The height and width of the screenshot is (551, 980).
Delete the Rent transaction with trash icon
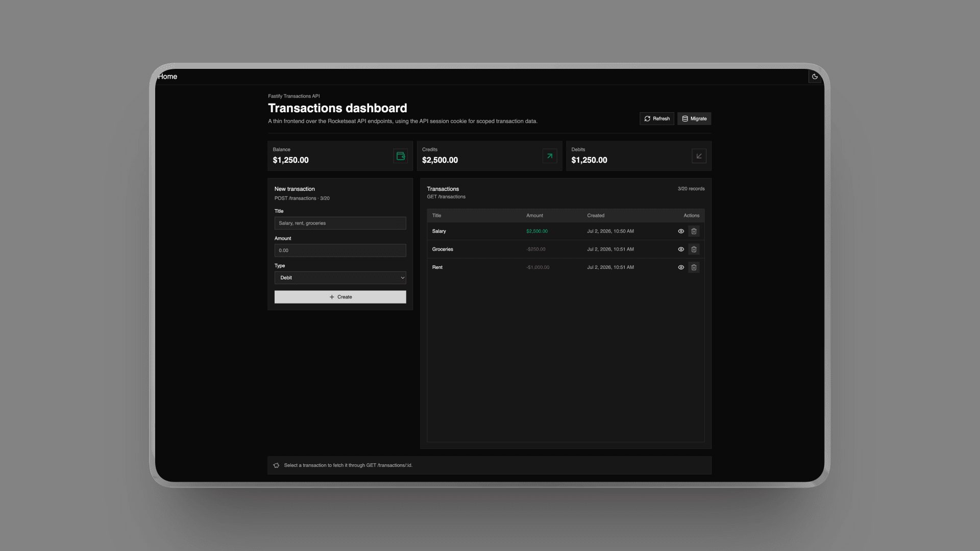(694, 267)
